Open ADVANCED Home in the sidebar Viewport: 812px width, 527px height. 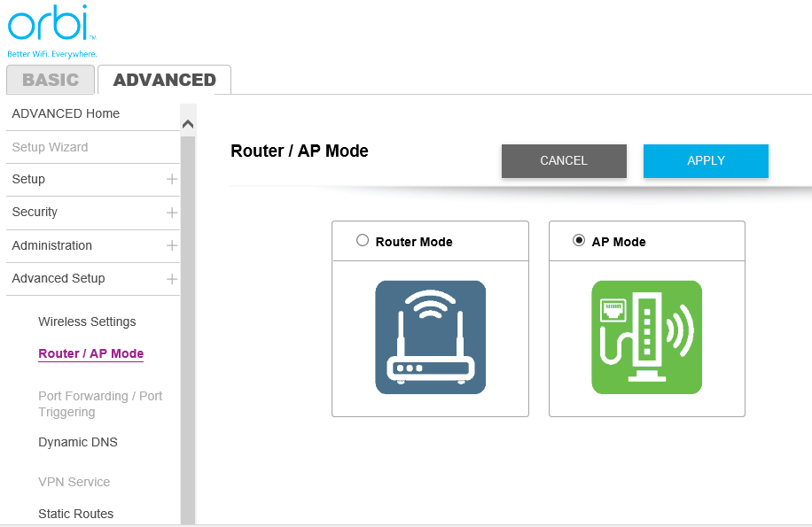tap(66, 113)
